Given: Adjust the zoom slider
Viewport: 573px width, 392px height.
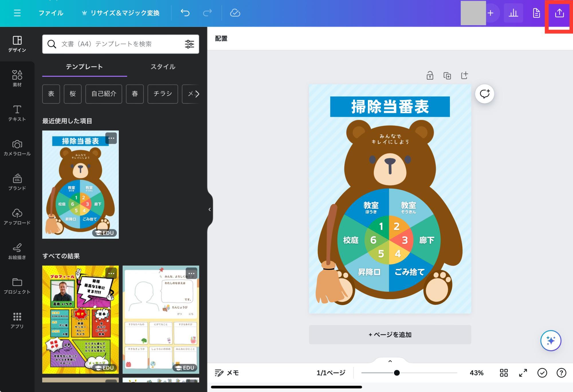Looking at the screenshot, I should click(x=397, y=373).
